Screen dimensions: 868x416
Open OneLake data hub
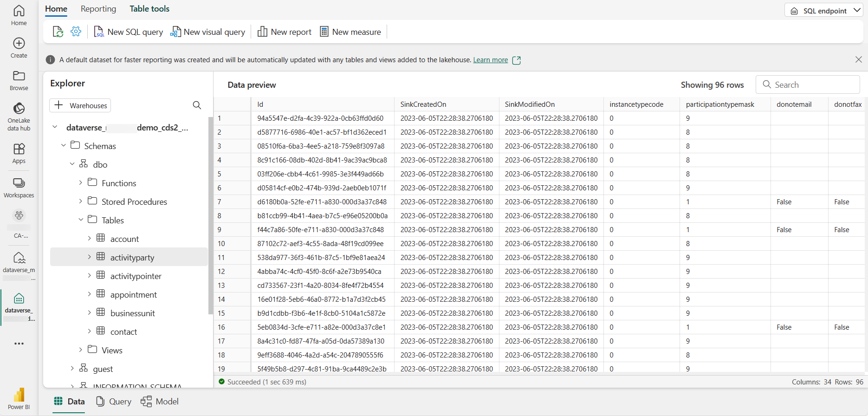point(19,117)
